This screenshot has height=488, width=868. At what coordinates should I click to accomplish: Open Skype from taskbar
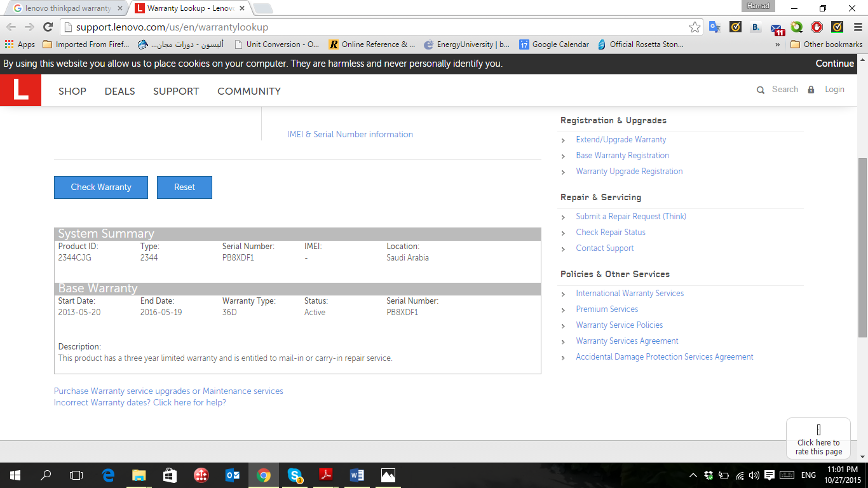click(294, 475)
